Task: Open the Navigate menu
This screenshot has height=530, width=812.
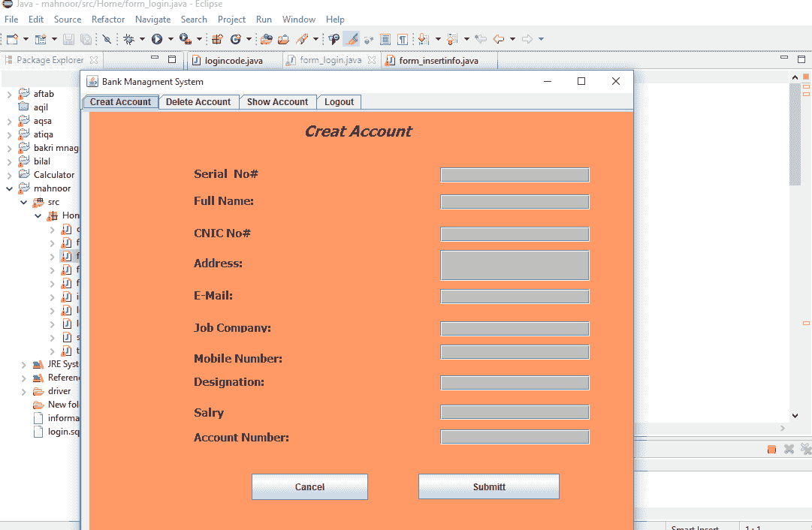Action: coord(152,20)
